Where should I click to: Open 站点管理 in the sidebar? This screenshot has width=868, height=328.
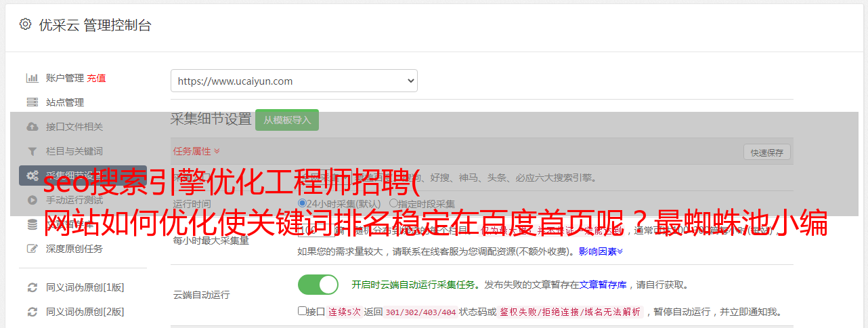(65, 102)
